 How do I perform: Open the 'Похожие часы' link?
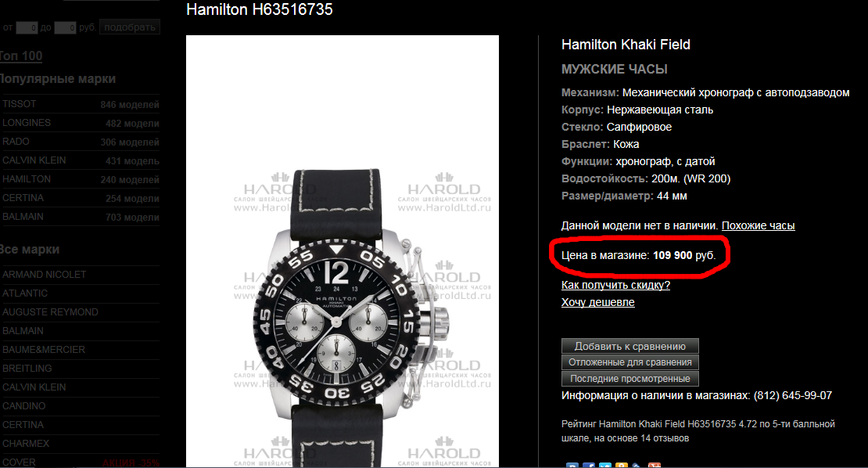pyautogui.click(x=758, y=225)
